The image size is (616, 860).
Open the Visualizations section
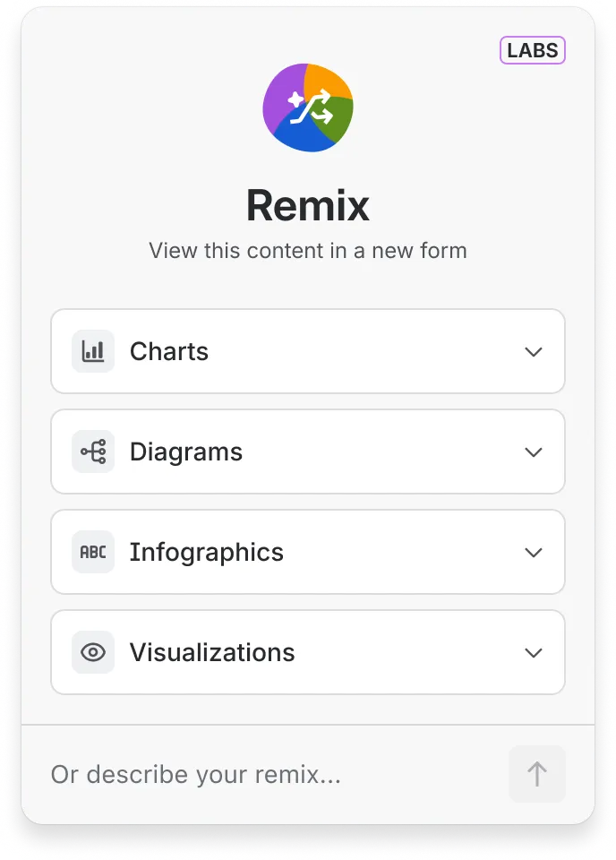[x=308, y=652]
